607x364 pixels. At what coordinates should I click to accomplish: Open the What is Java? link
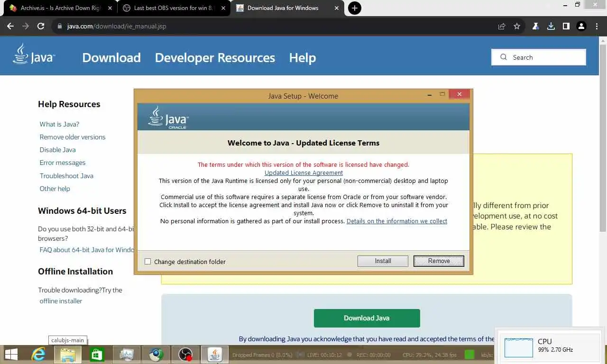tap(59, 124)
